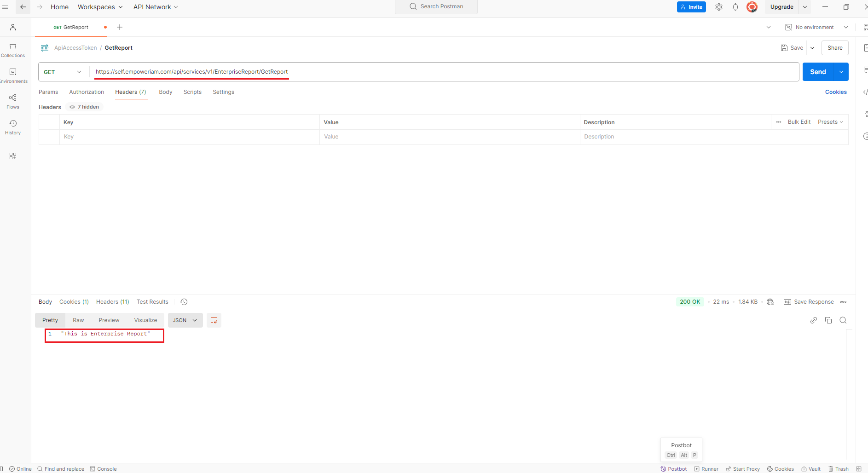Click the response history clock icon
Viewport: 868px width, 473px height.
click(x=184, y=302)
